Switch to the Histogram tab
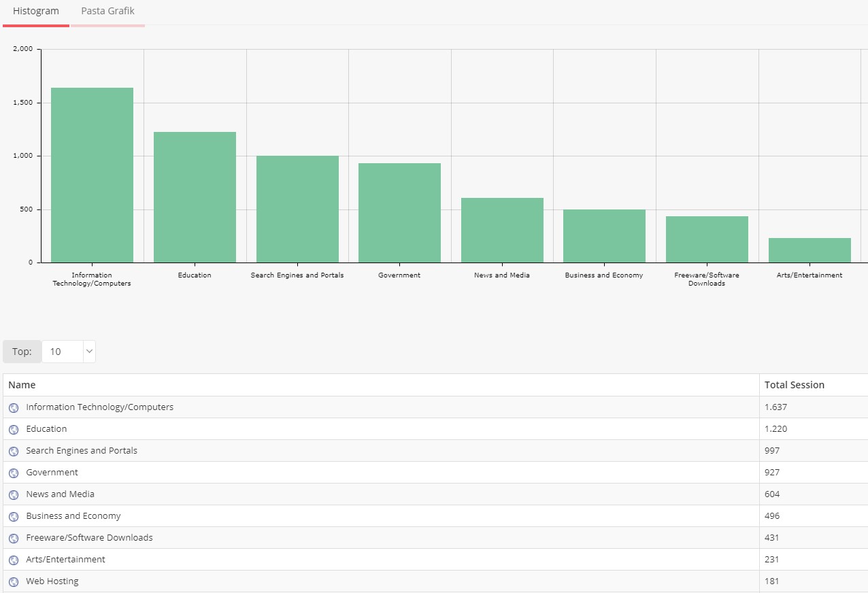 pos(36,12)
